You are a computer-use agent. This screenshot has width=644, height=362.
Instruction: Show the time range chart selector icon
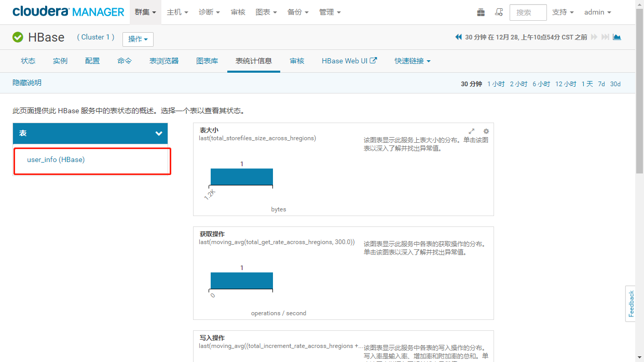tap(617, 37)
